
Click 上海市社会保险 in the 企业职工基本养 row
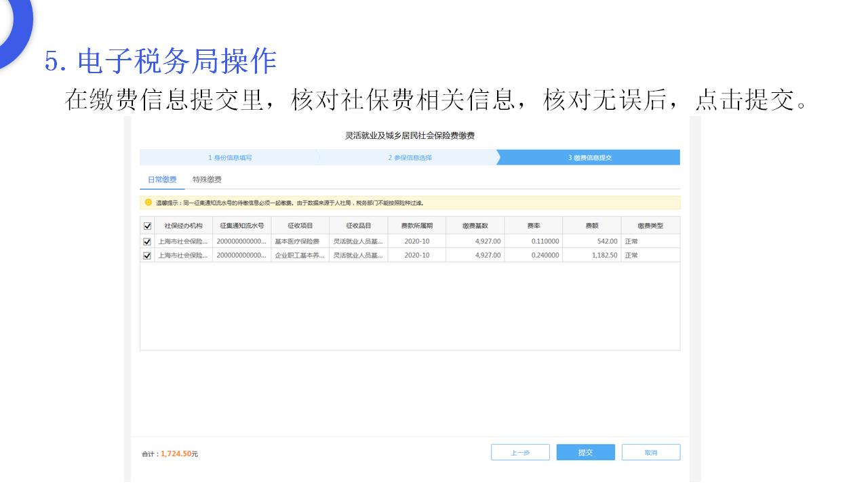pos(183,256)
